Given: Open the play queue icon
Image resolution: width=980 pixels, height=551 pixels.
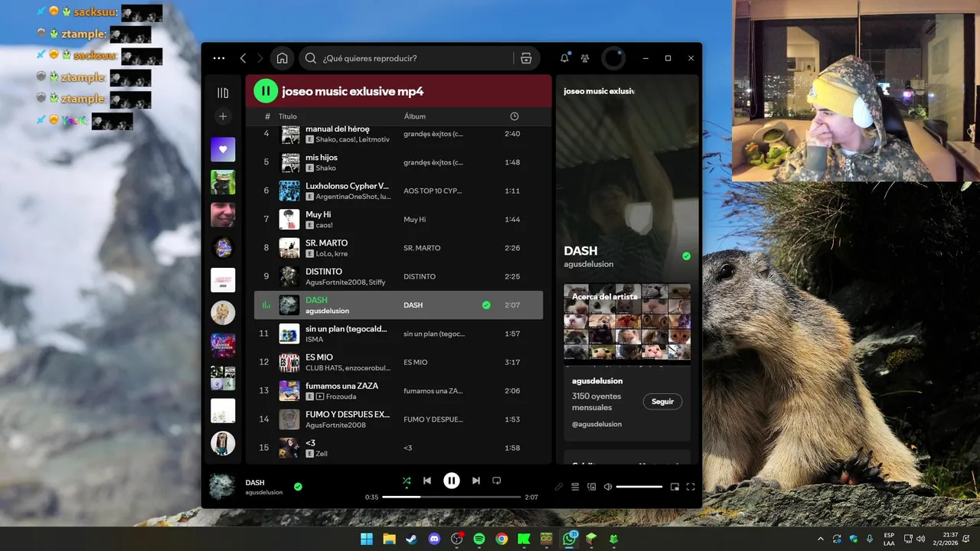Looking at the screenshot, I should coord(575,487).
